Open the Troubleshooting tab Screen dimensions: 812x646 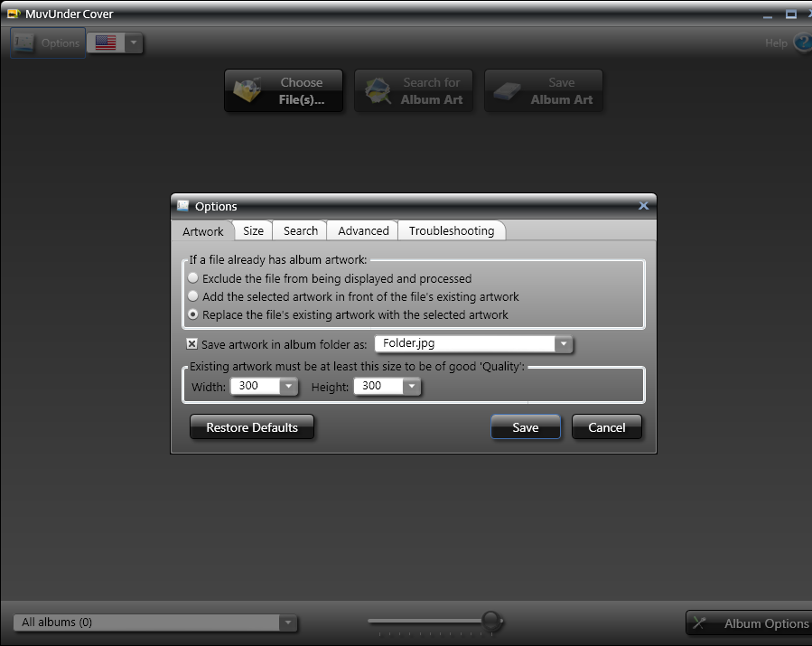(x=451, y=231)
